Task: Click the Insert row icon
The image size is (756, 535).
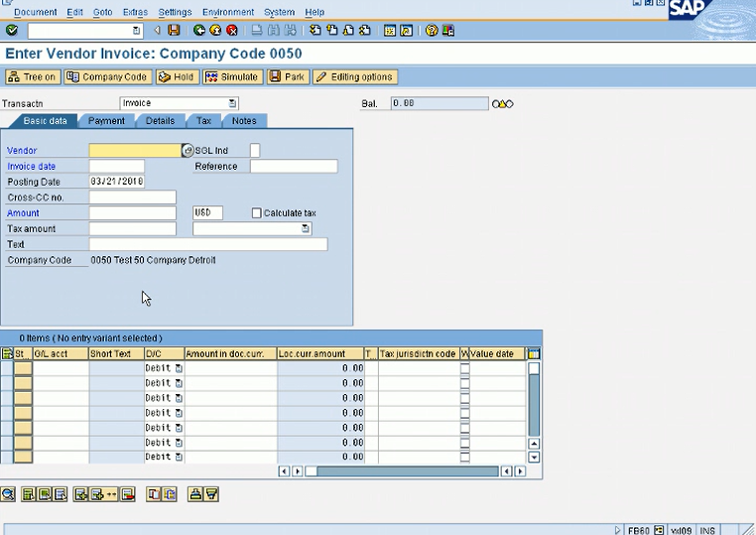Action: pyautogui.click(x=80, y=494)
